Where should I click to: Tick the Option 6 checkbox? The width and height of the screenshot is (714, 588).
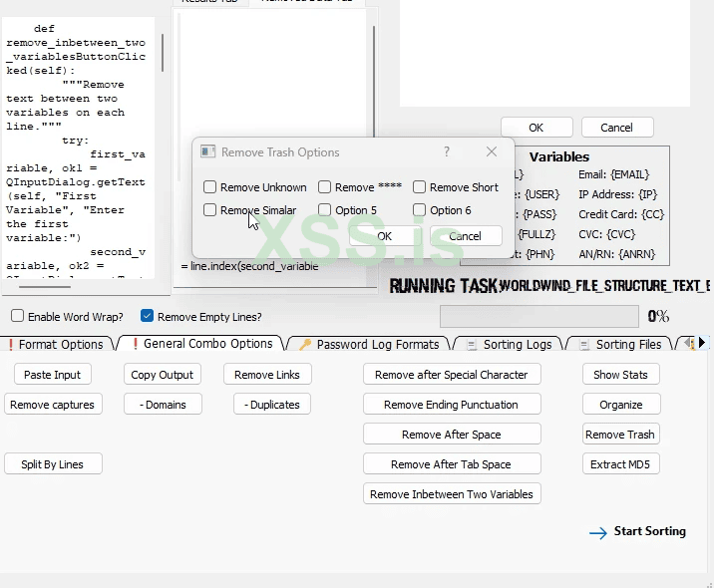point(419,210)
